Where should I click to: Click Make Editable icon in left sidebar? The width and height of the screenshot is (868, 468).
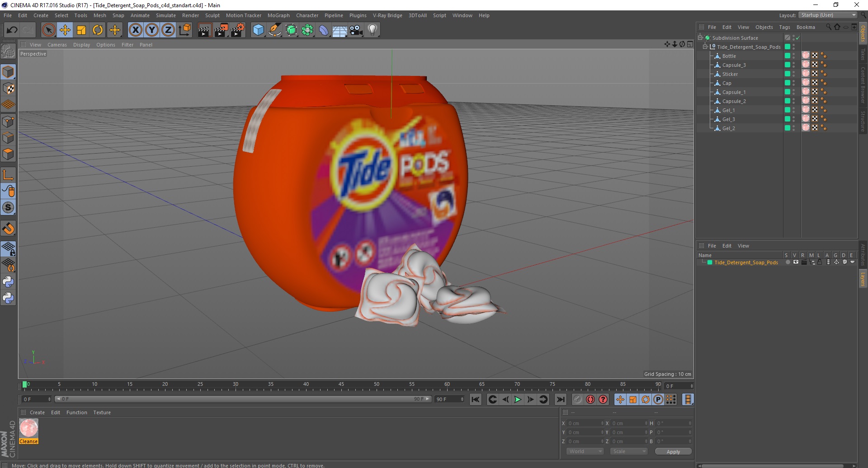coord(8,51)
